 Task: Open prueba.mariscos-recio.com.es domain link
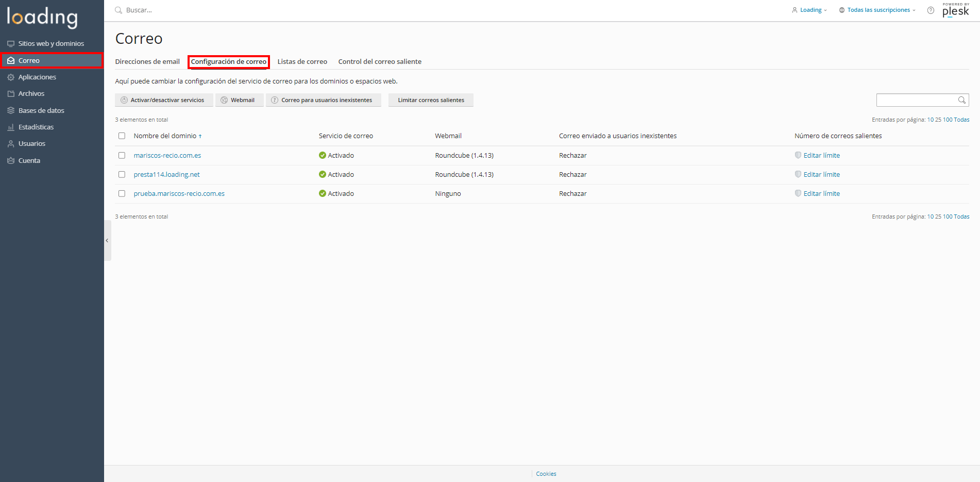tap(179, 193)
